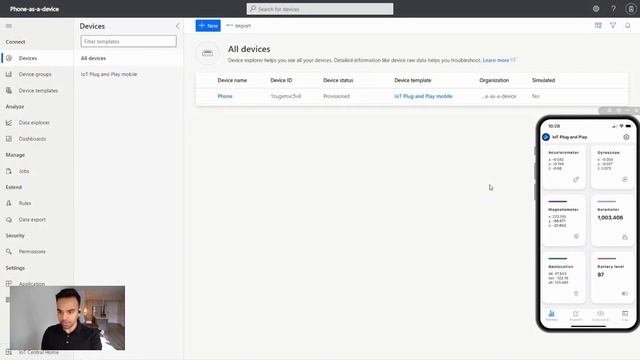Viewport: 640px width, 360px height.
Task: Select the Properties tab on phone
Action: 576,315
